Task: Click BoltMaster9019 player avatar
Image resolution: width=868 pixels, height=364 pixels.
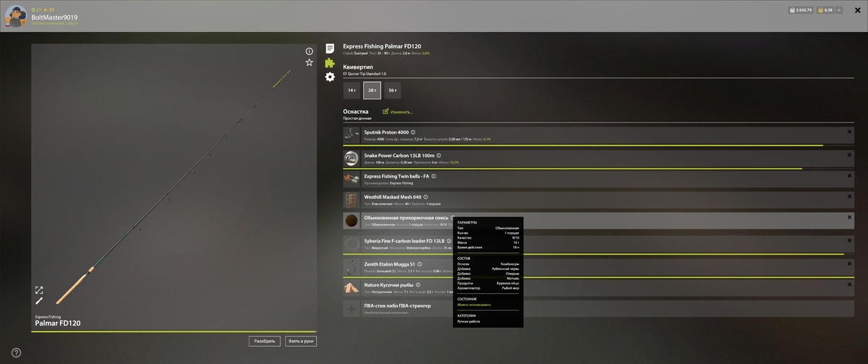Action: point(16,17)
